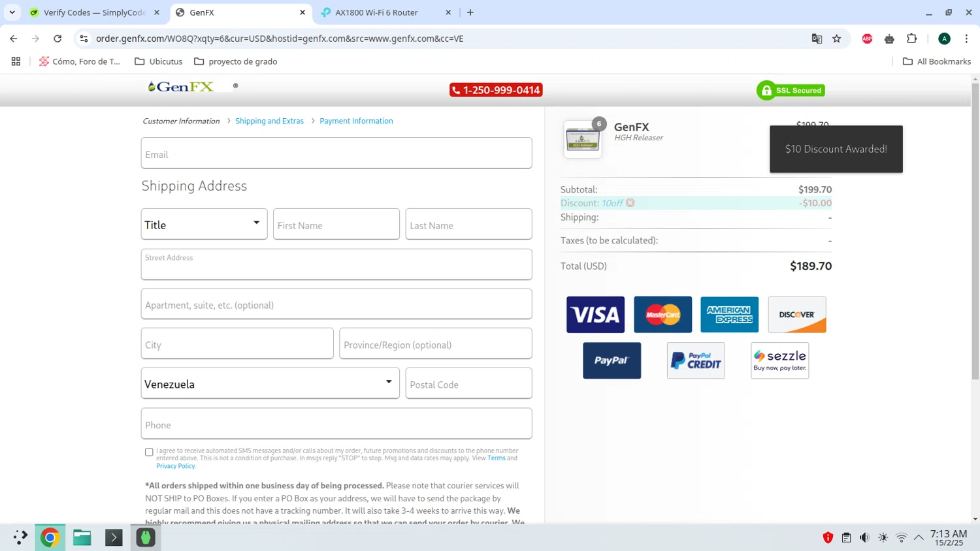Screen dimensions: 980x551
Task: Click the page vertical scrollbar
Action: click(975, 232)
